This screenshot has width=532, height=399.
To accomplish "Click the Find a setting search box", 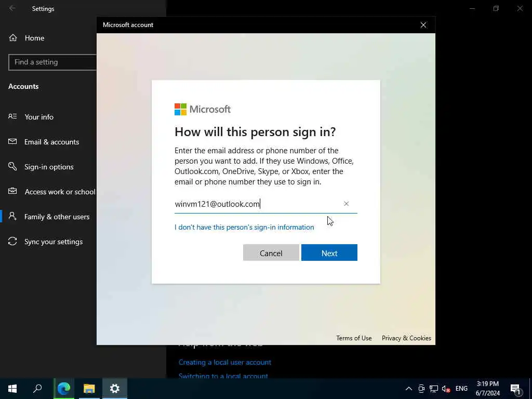I will tap(52, 62).
